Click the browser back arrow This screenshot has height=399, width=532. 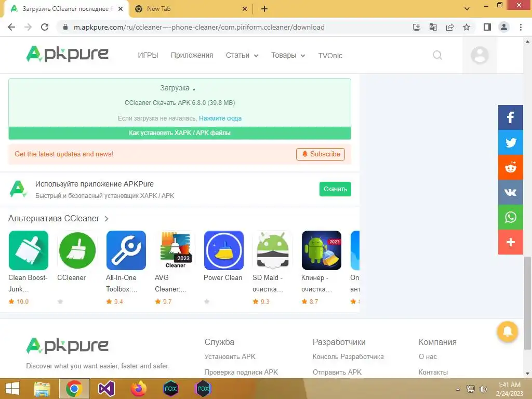point(11,27)
